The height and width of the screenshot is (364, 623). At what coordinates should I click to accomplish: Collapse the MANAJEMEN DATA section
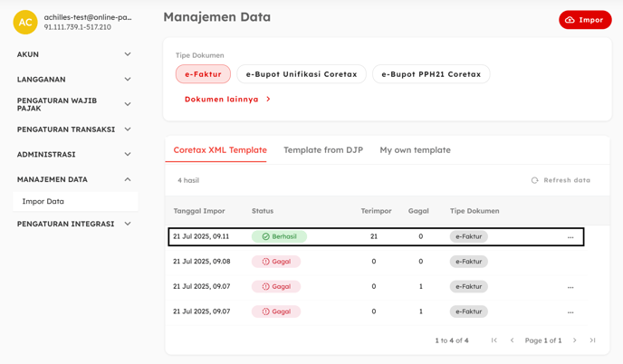74,179
